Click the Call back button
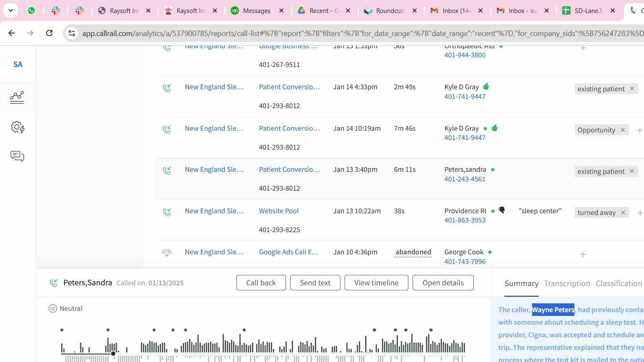This screenshot has width=644, height=362. [x=261, y=283]
